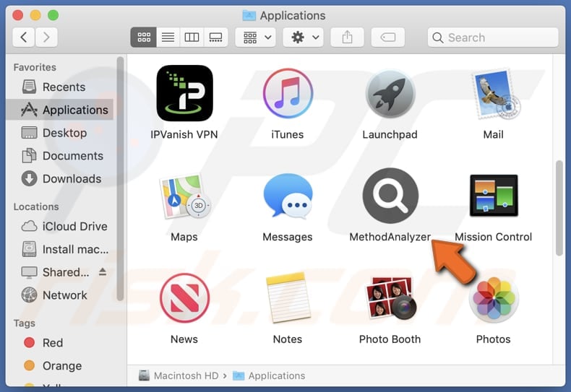Screen dimensions: 571x392
Task: Click Macintosh HD in the path bar
Action: coord(179,375)
